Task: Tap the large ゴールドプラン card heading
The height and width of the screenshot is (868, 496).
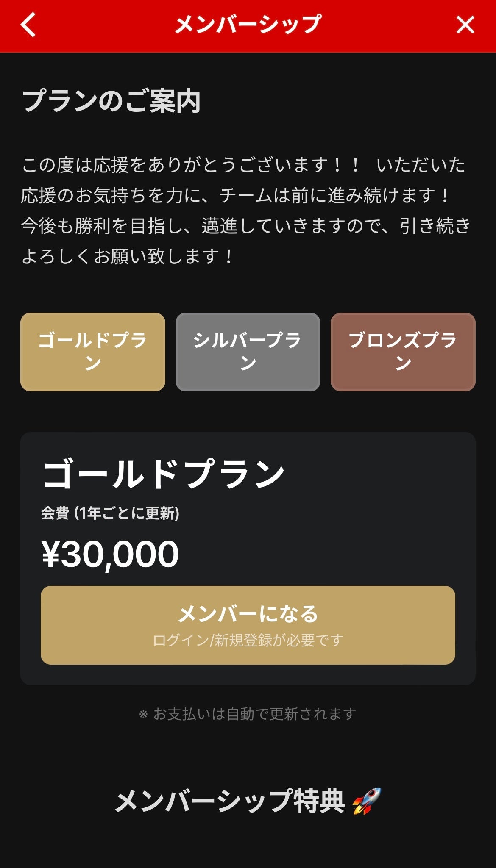Action: pos(163,474)
